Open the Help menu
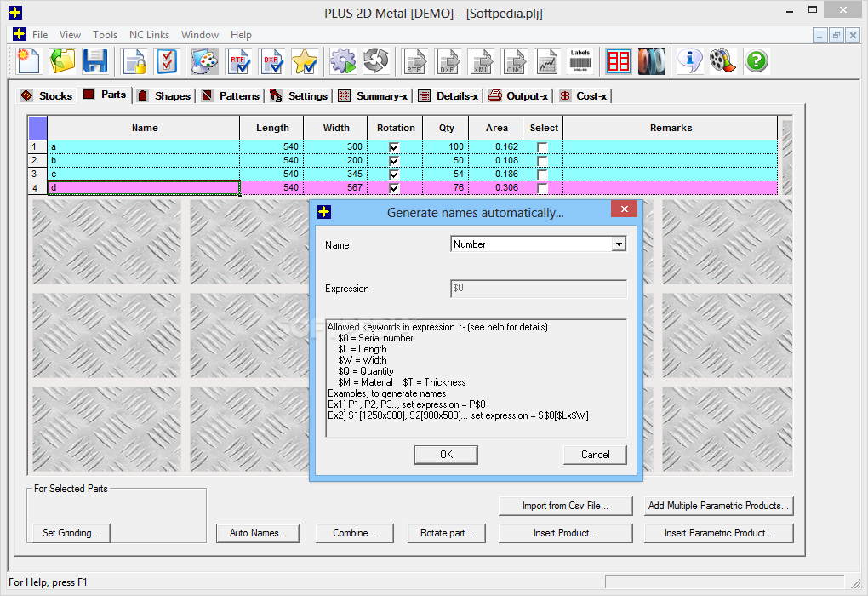 point(241,34)
